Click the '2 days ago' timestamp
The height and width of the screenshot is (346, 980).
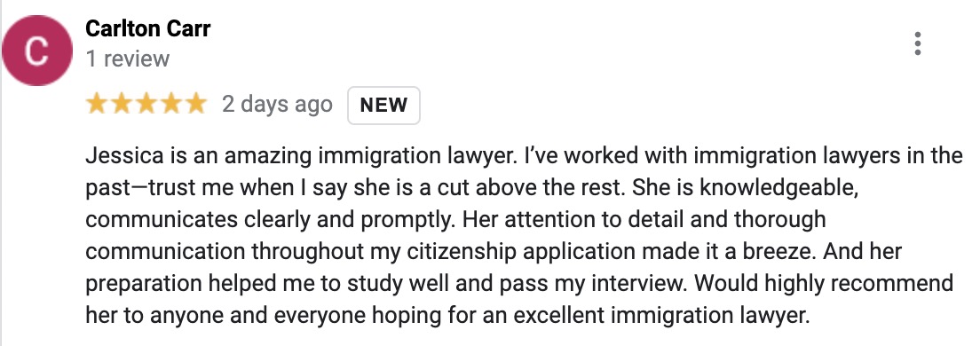point(277,105)
